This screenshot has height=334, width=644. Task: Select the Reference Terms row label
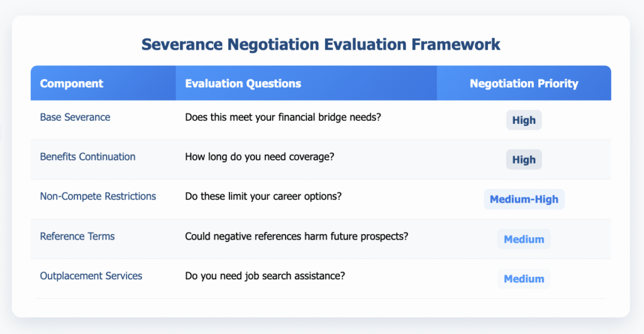click(x=77, y=236)
